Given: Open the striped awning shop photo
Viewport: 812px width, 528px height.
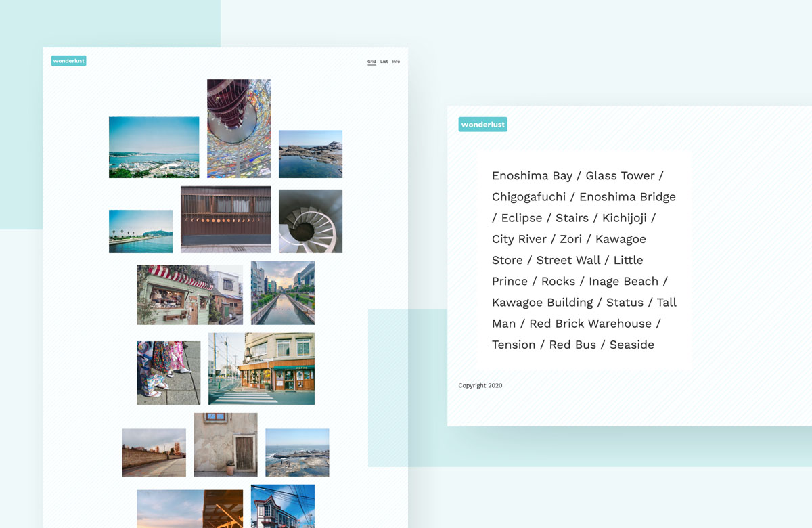Looking at the screenshot, I should click(x=189, y=294).
